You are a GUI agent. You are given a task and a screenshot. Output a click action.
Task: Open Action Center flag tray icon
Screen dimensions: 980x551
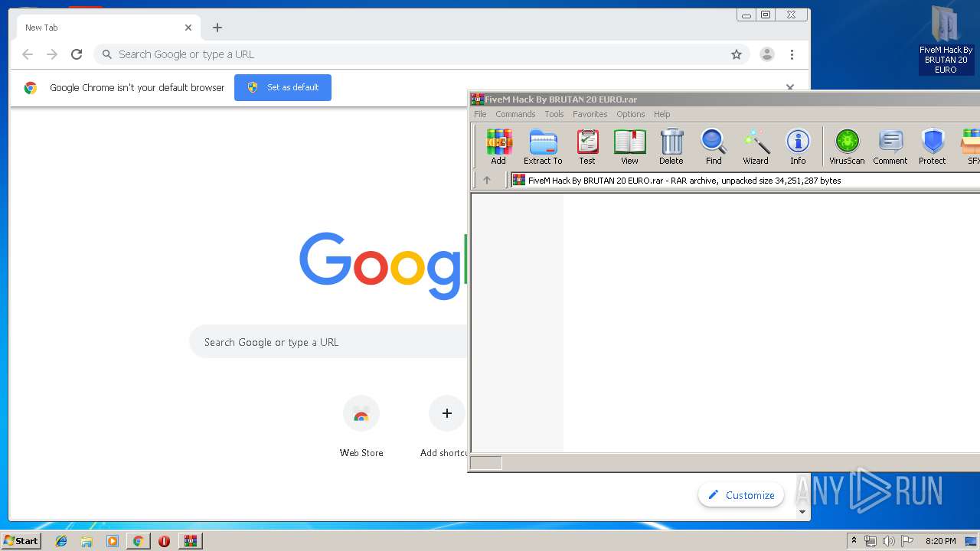tap(907, 541)
